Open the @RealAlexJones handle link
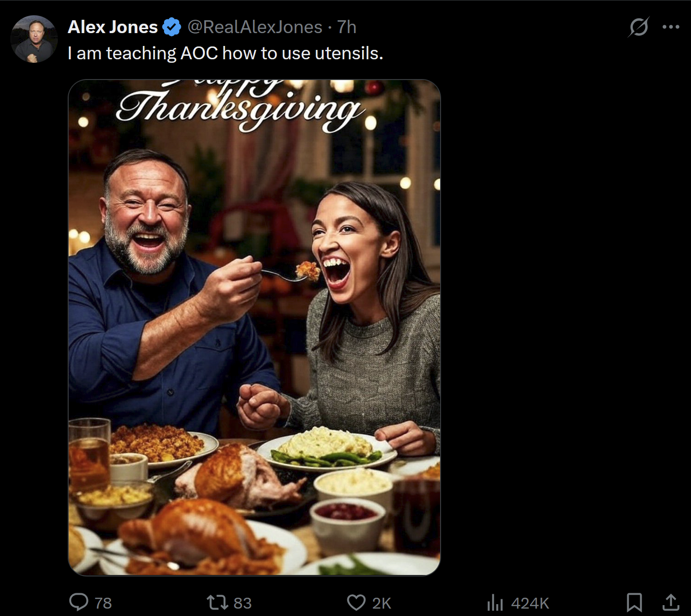 (x=255, y=27)
